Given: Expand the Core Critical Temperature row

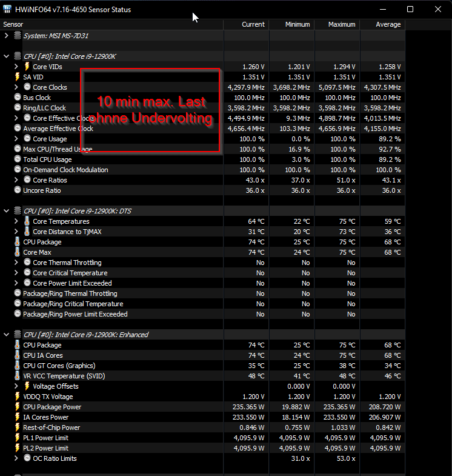Looking at the screenshot, I should [x=16, y=273].
